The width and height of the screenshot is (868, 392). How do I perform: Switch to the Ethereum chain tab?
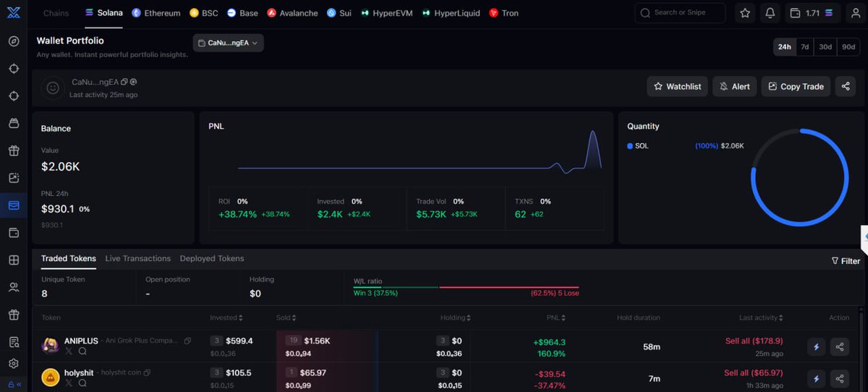(x=156, y=13)
